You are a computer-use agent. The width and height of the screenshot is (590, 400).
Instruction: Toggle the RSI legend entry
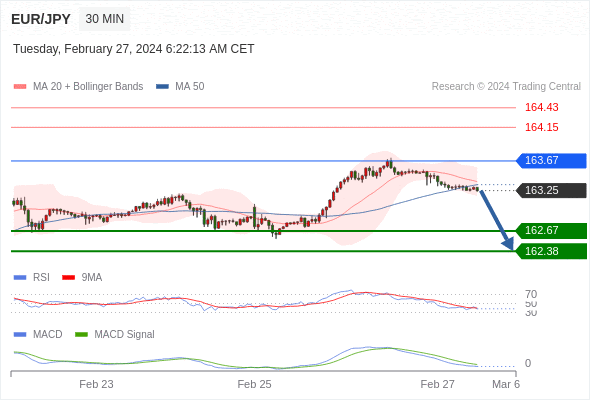point(32,277)
